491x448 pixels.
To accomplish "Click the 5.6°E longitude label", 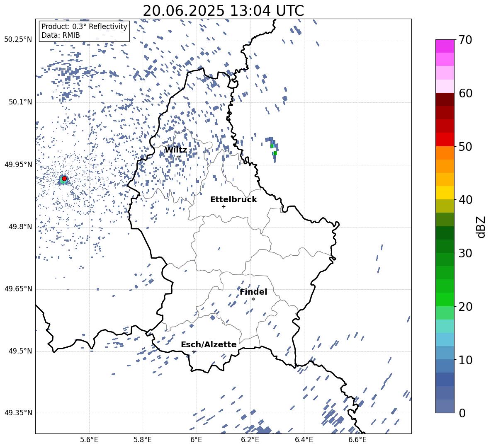I will click(89, 440).
